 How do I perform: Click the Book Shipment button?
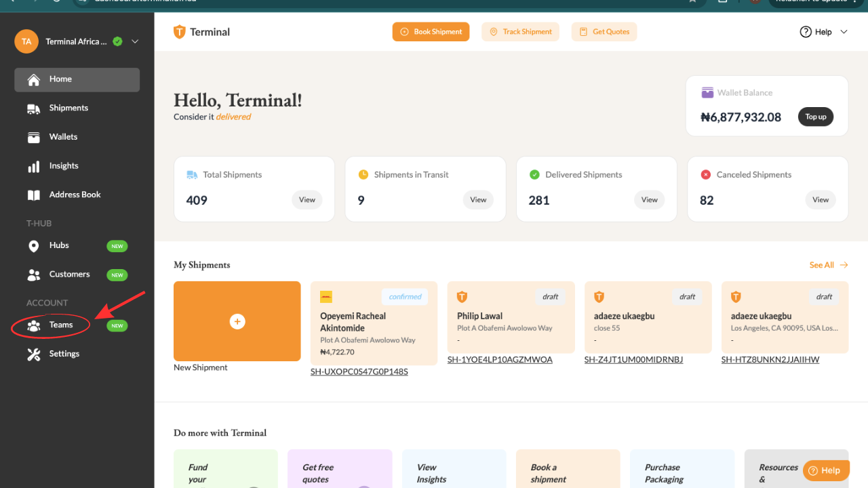tap(431, 32)
